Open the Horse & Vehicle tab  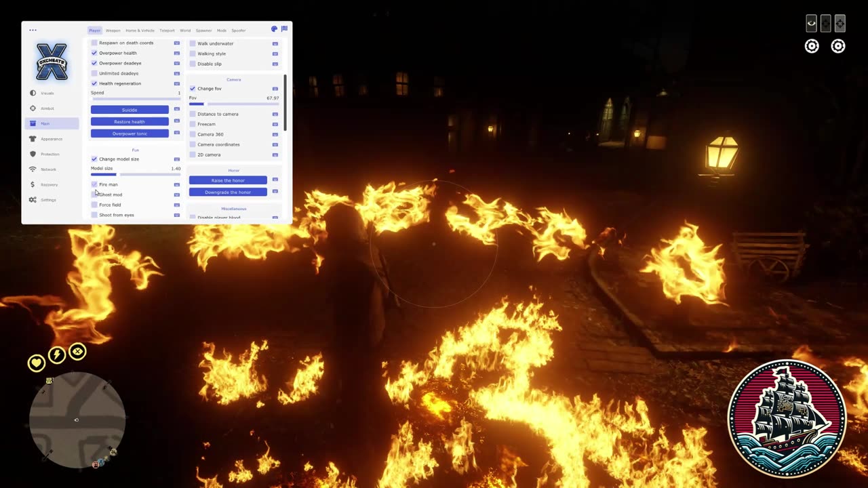pos(140,30)
